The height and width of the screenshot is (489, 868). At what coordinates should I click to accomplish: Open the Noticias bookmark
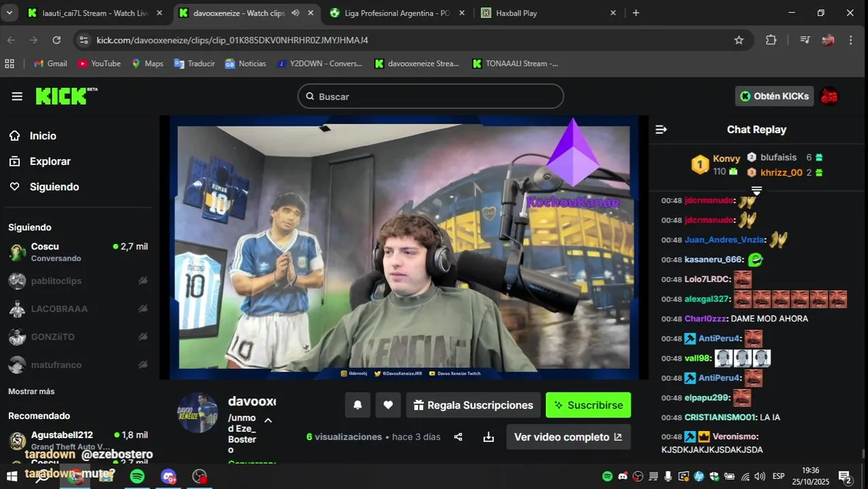coord(245,63)
